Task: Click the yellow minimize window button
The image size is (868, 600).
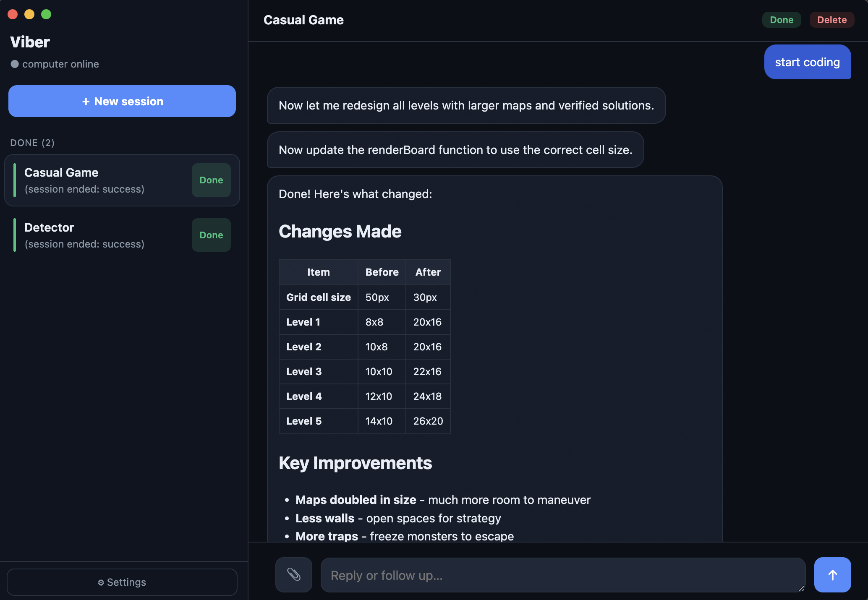Action: click(x=29, y=14)
